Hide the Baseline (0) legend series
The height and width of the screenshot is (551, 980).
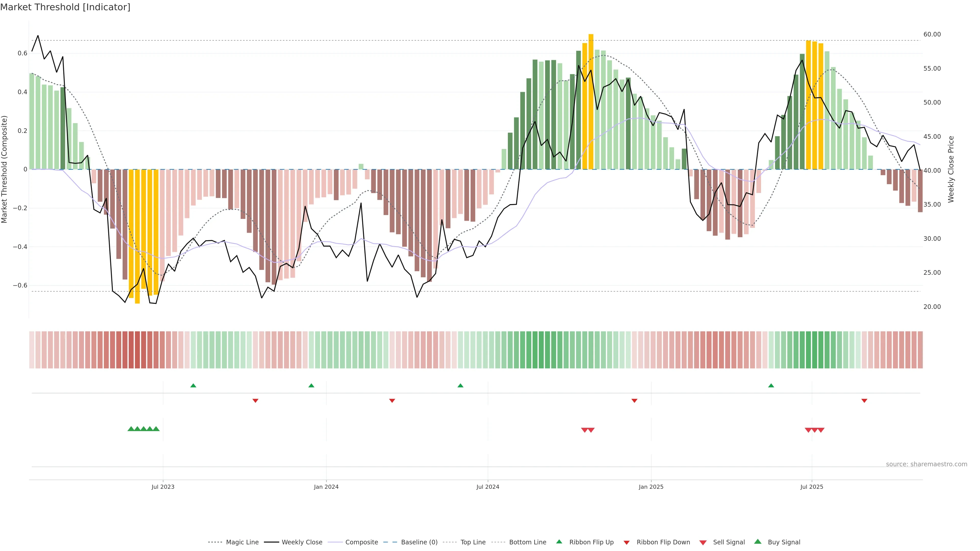(x=419, y=542)
